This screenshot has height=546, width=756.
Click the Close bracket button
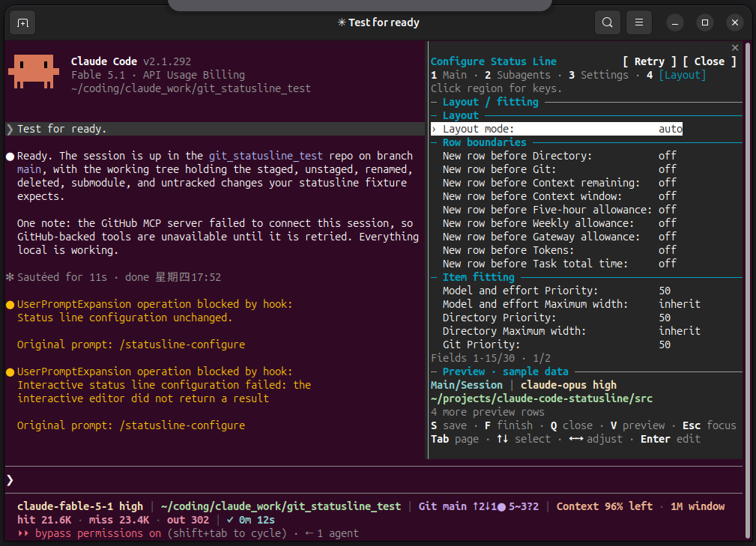click(x=710, y=61)
